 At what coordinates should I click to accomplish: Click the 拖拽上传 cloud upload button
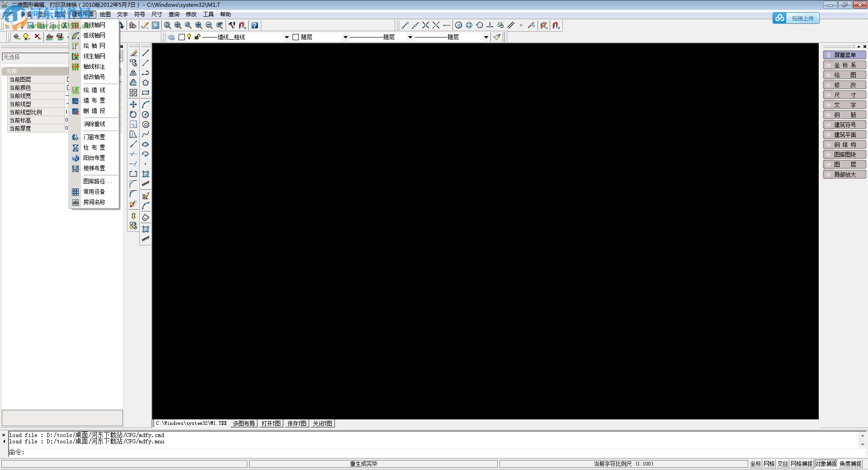pyautogui.click(x=796, y=18)
